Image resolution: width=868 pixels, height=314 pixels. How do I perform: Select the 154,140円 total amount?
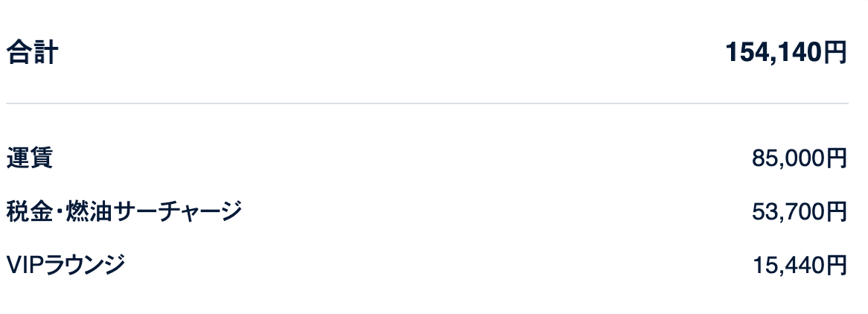tap(786, 53)
